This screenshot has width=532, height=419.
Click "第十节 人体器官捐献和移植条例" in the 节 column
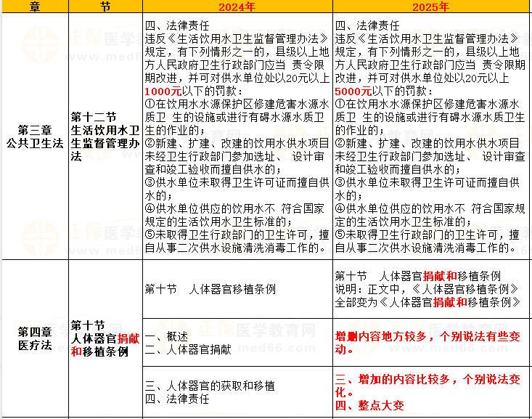(x=105, y=338)
